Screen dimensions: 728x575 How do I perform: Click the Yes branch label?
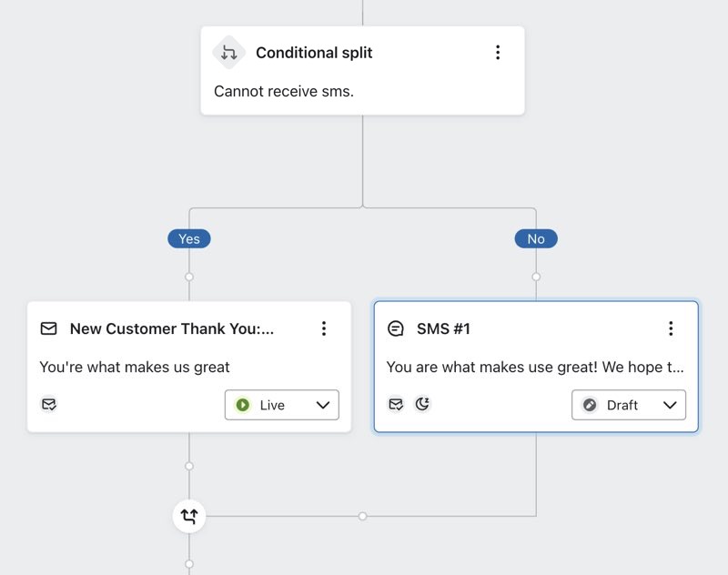pyautogui.click(x=189, y=238)
